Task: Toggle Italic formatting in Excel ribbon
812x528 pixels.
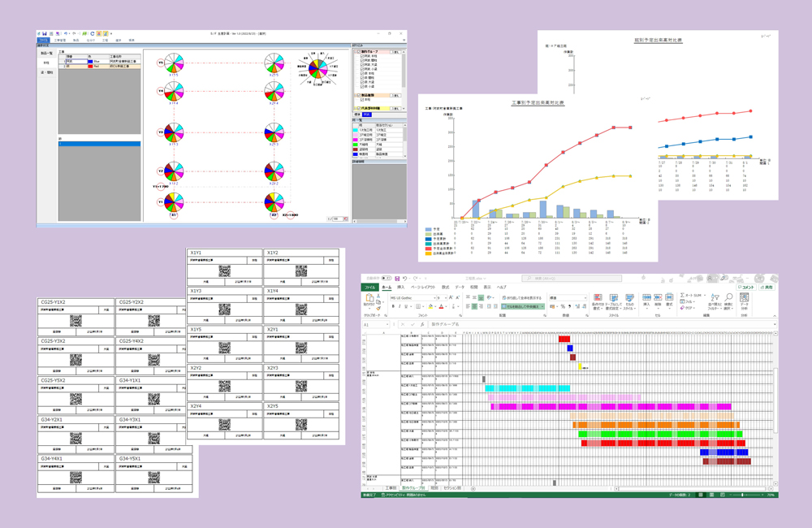Action: (400, 306)
